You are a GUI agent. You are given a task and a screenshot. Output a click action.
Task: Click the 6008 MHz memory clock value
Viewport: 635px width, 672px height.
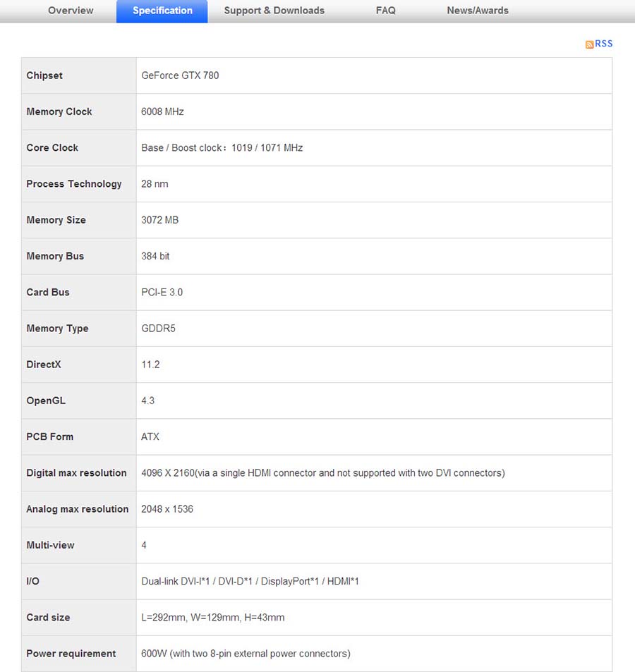click(163, 111)
